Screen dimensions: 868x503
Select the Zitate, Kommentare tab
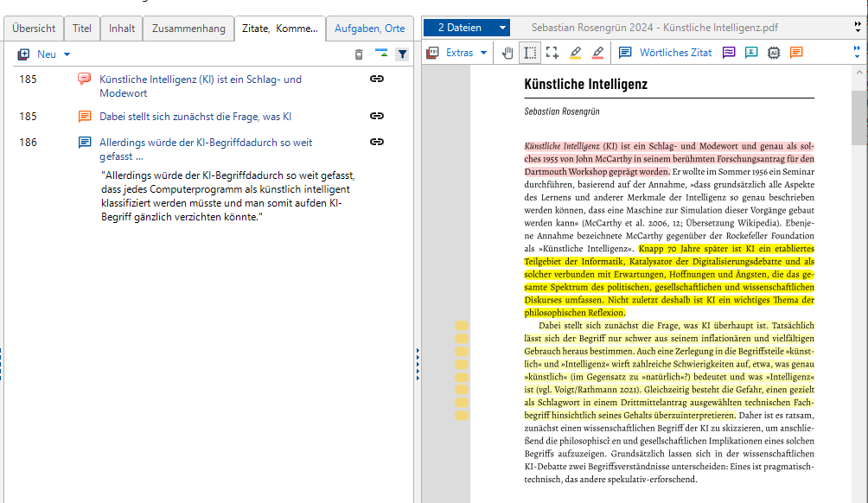(280, 29)
